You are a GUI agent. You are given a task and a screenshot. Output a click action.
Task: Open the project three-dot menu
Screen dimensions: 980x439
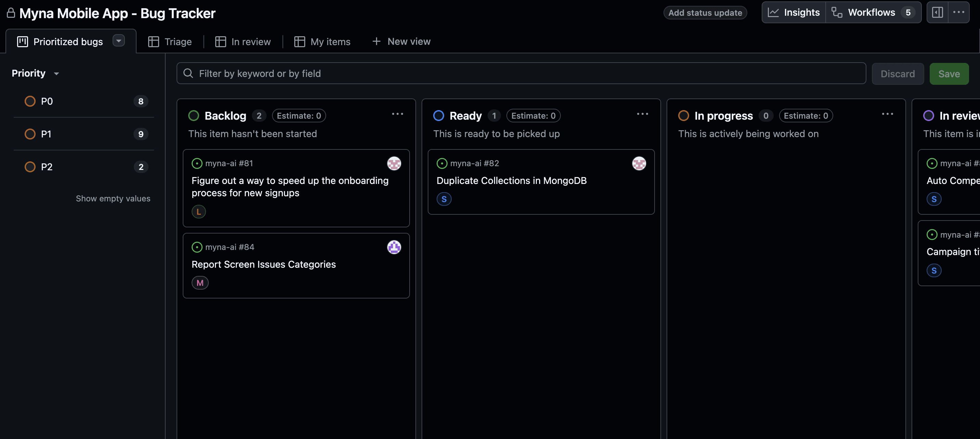point(958,13)
